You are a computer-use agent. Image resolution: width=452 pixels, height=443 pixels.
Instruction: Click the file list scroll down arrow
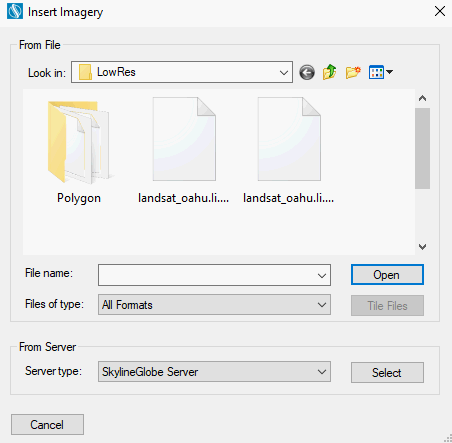coord(422,247)
